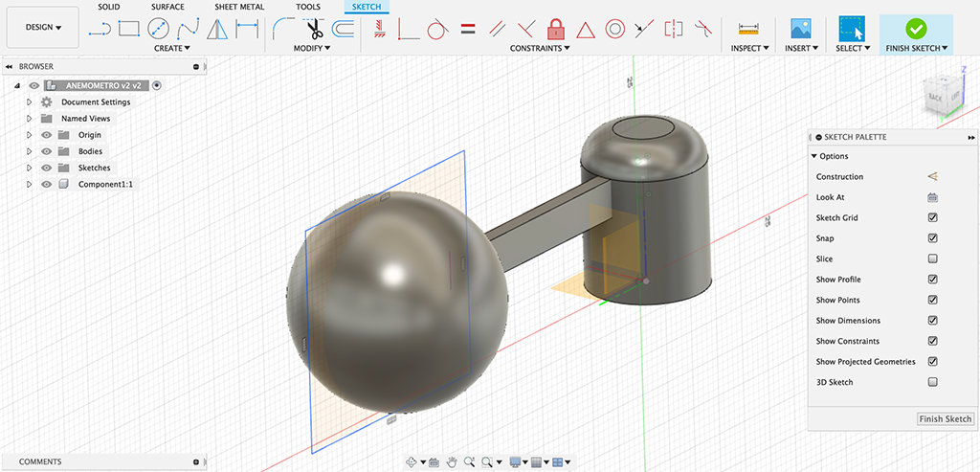Select the Trim scissors tool
Image resolution: width=980 pixels, height=472 pixels.
313,28
